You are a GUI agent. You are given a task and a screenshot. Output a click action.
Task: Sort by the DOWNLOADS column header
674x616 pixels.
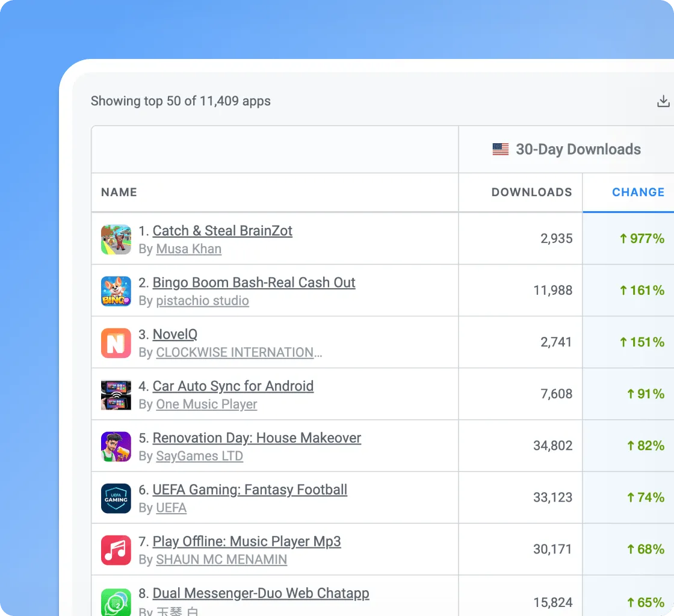pos(532,192)
